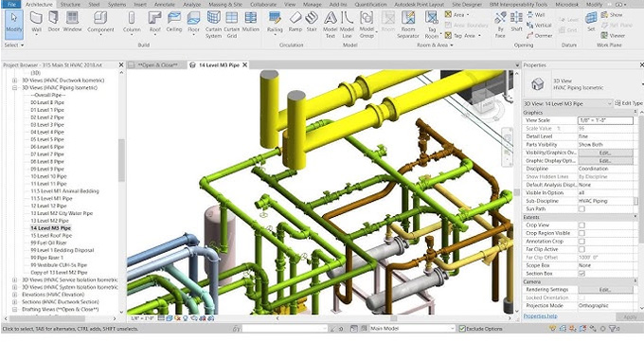Click Edit for Rendering Settings

[605, 289]
